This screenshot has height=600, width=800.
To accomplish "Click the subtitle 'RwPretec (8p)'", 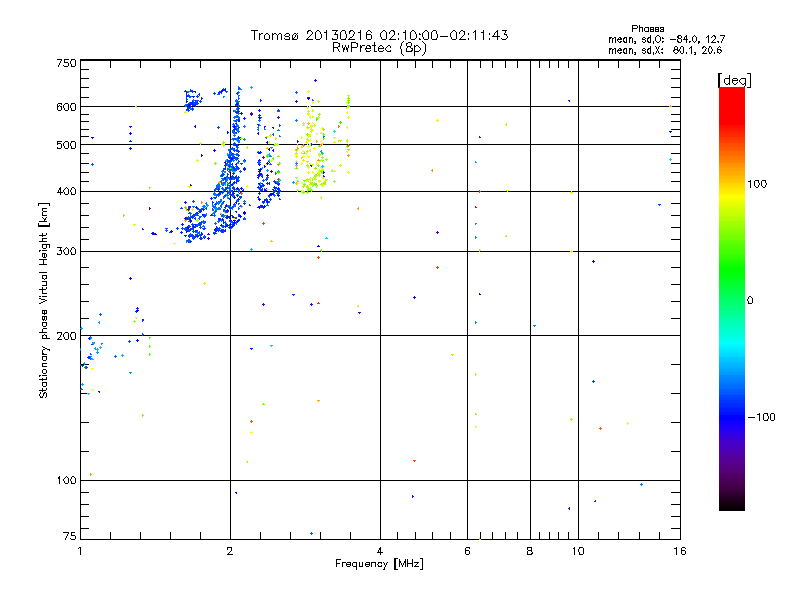I will coord(379,48).
